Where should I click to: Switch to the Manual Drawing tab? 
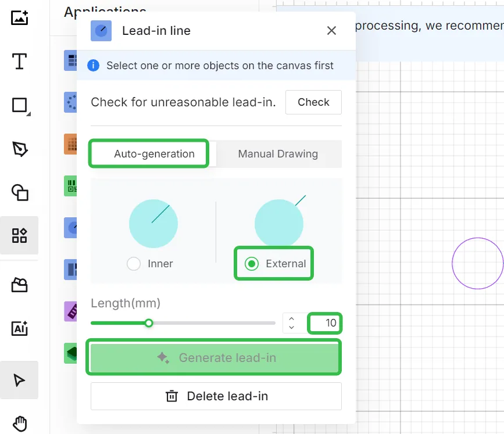[278, 154]
